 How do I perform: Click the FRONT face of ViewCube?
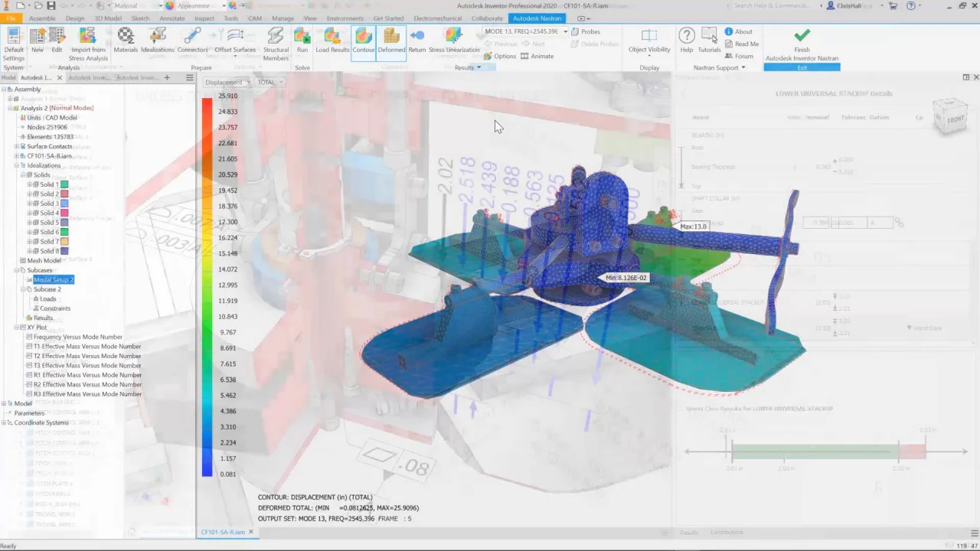pyautogui.click(x=955, y=119)
